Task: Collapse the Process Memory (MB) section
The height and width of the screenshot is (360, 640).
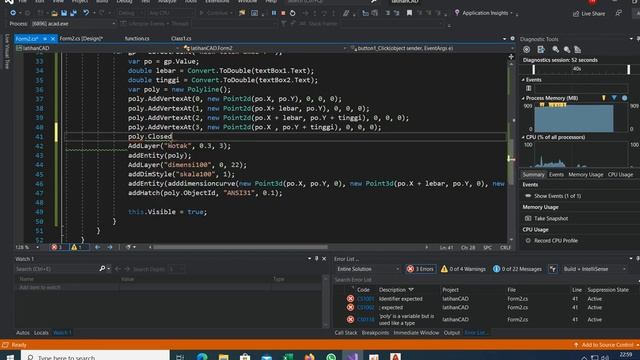Action: (x=523, y=98)
